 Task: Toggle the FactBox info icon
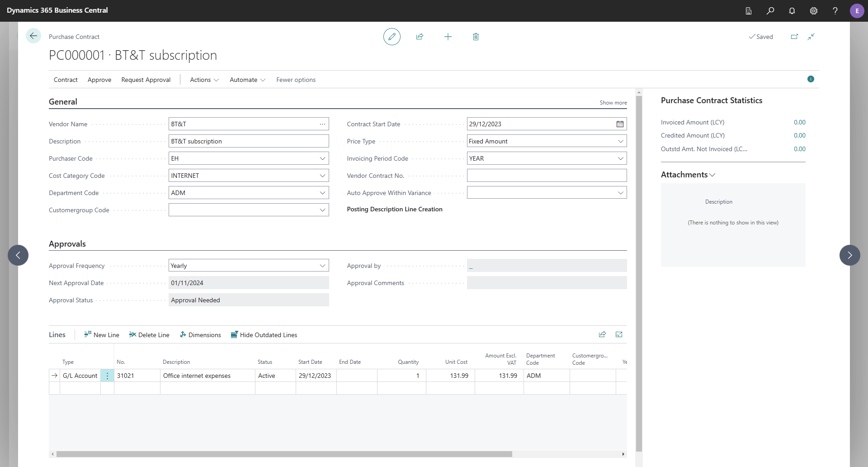coord(811,79)
